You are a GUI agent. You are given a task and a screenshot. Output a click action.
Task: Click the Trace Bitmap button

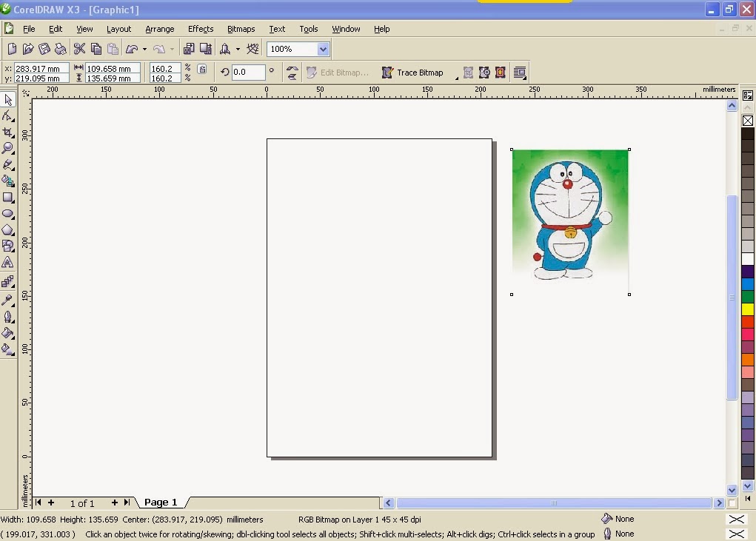tap(412, 73)
